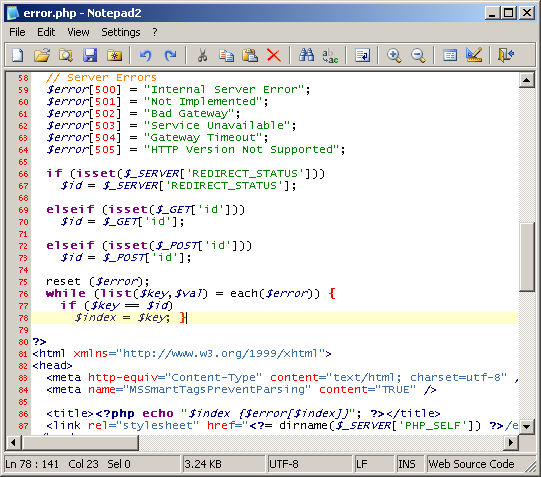This screenshot has height=477, width=541.
Task: Open Find with the binoculars icon
Action: pyautogui.click(x=306, y=55)
